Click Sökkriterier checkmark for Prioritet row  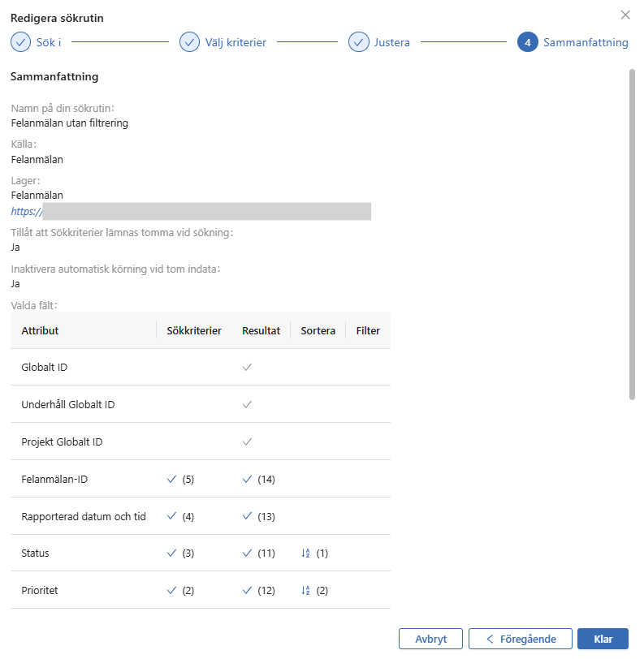pyautogui.click(x=171, y=591)
